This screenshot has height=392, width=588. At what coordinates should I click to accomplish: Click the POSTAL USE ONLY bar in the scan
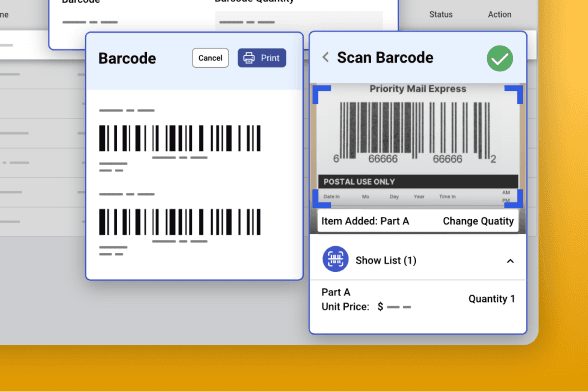point(418,182)
